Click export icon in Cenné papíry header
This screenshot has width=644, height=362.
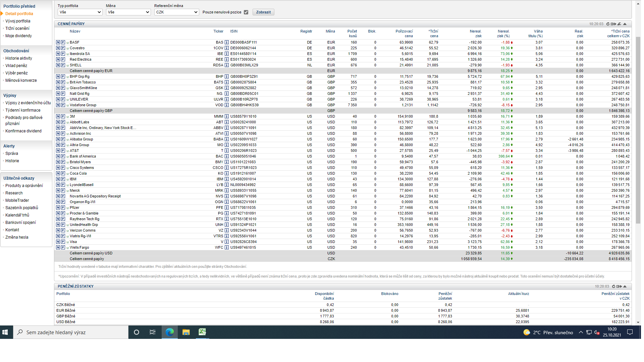613,24
